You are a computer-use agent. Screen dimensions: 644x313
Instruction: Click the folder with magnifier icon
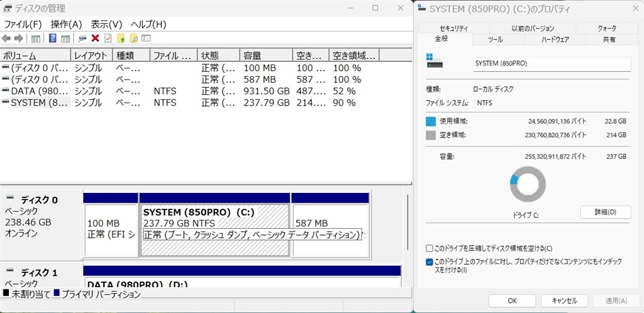pos(133,38)
